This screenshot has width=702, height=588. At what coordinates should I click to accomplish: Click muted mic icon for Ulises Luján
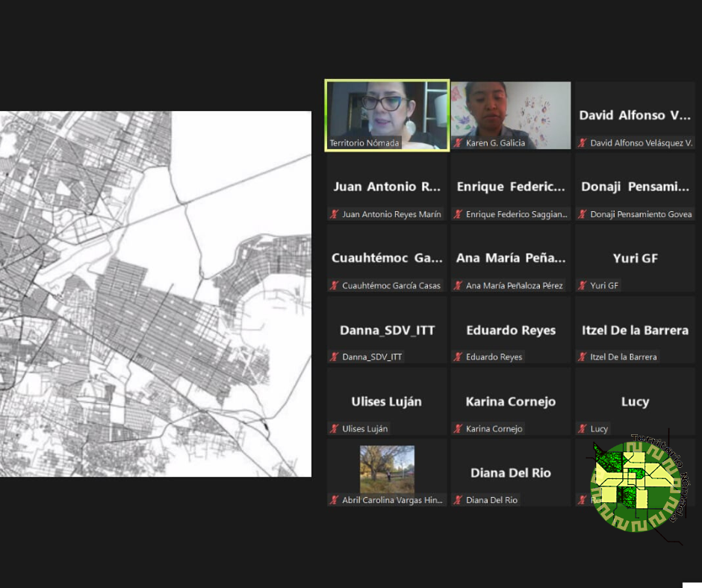[335, 429]
